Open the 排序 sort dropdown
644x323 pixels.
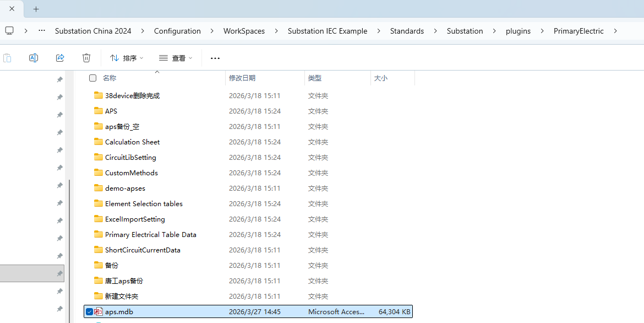pyautogui.click(x=127, y=58)
